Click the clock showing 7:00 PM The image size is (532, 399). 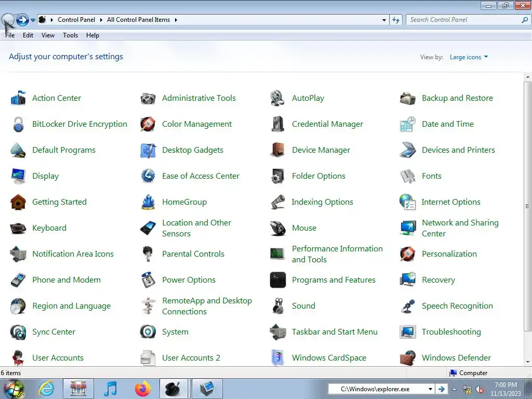[x=506, y=385]
